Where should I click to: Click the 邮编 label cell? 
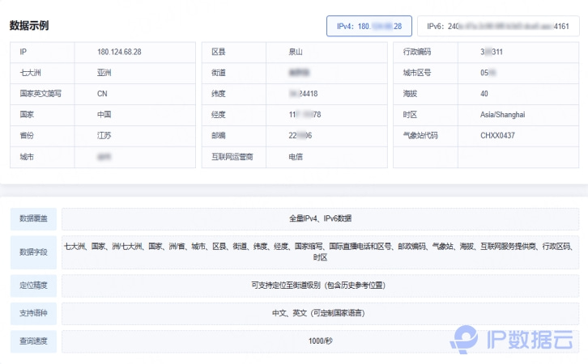click(x=233, y=136)
